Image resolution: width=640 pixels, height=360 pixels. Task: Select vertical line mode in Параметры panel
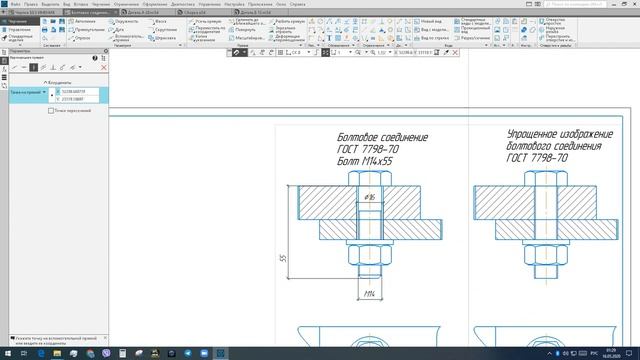(33, 67)
